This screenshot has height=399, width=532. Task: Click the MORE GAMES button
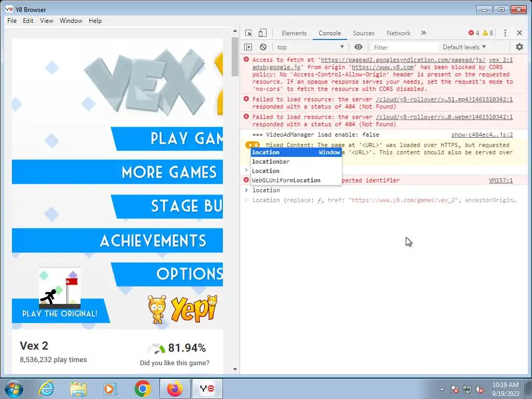117,171
